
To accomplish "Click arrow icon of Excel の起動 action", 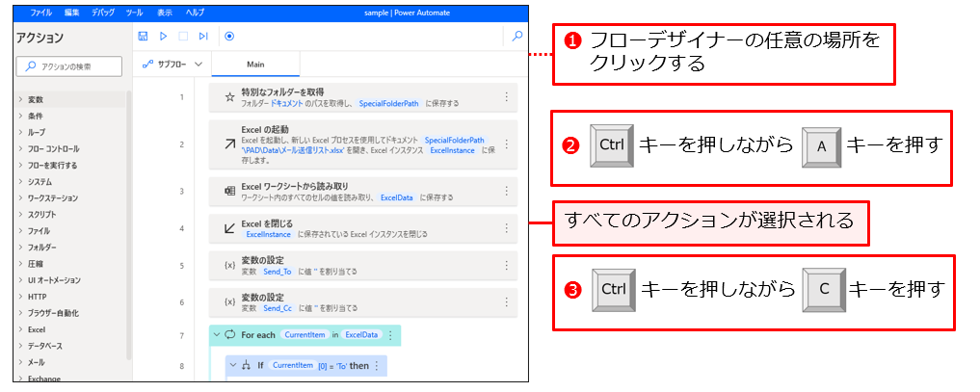I will pos(229,144).
